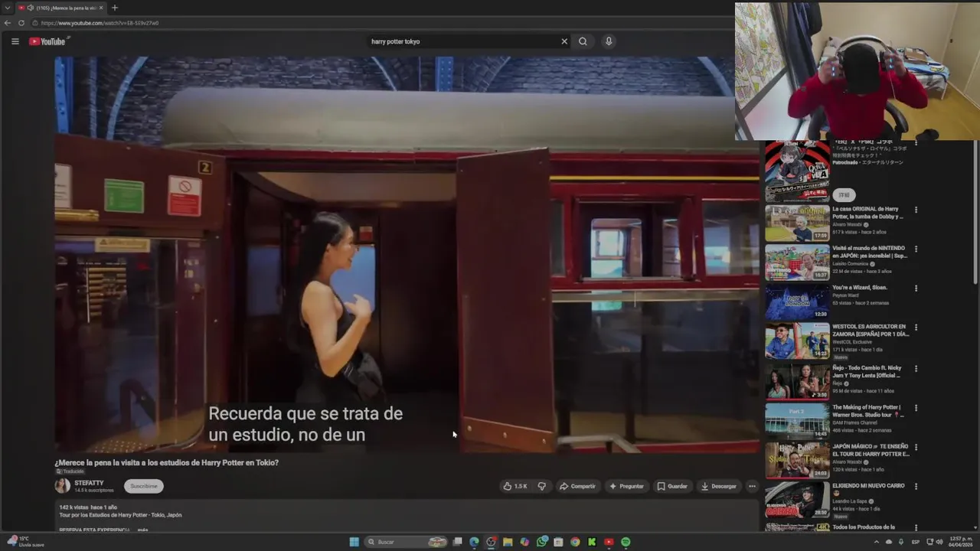
Task: Click the video player to pause
Action: pyautogui.click(x=406, y=254)
